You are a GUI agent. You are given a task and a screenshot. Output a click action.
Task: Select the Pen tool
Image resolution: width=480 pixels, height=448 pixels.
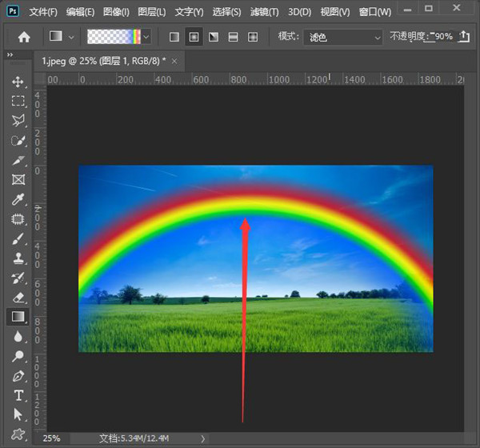click(18, 376)
